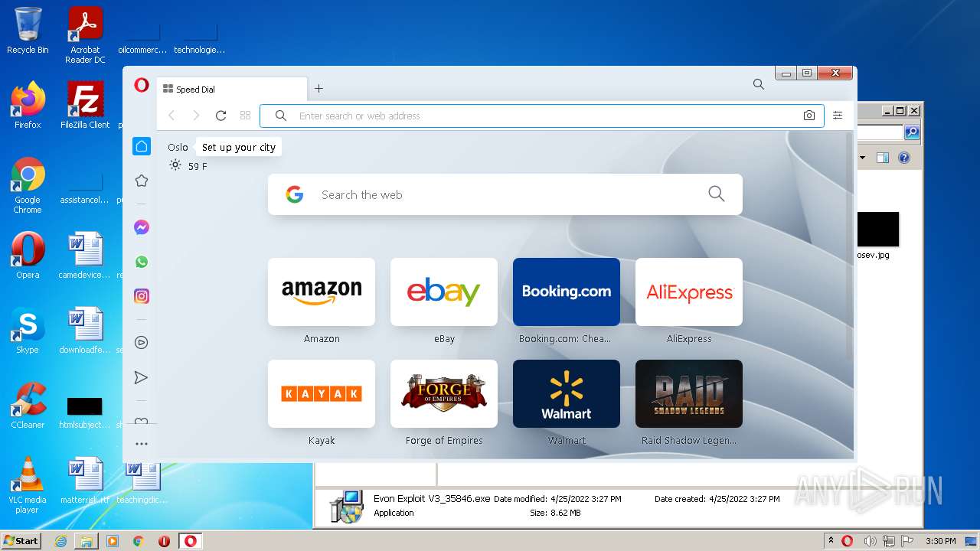Open Instagram in Opera sidebar
Screen dimensions: 980x551
pyautogui.click(x=142, y=296)
